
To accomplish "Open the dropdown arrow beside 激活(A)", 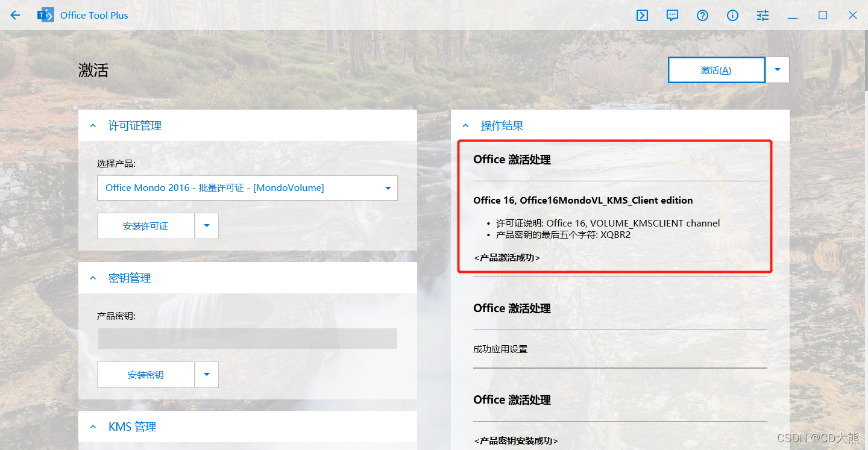I will pyautogui.click(x=778, y=70).
